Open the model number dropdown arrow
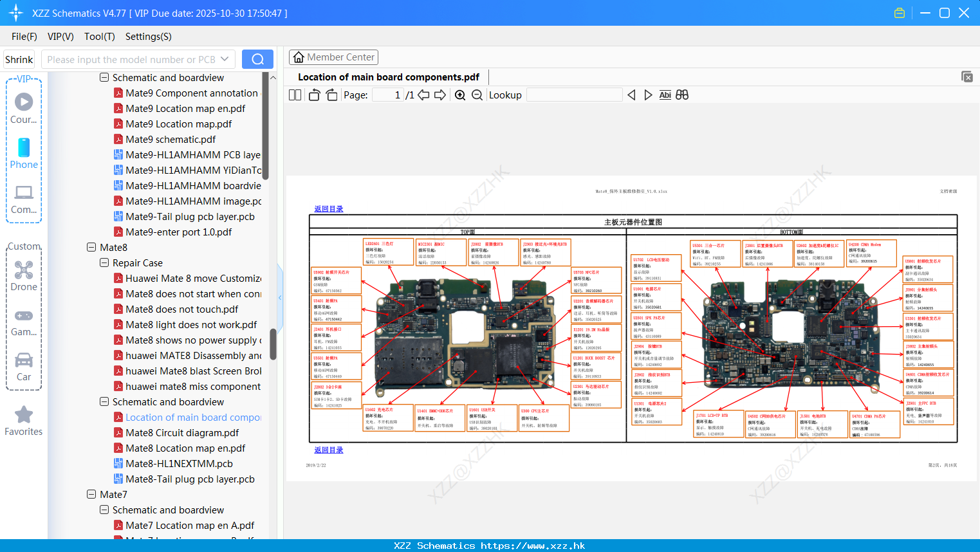Viewport: 980px width, 552px height. (225, 59)
